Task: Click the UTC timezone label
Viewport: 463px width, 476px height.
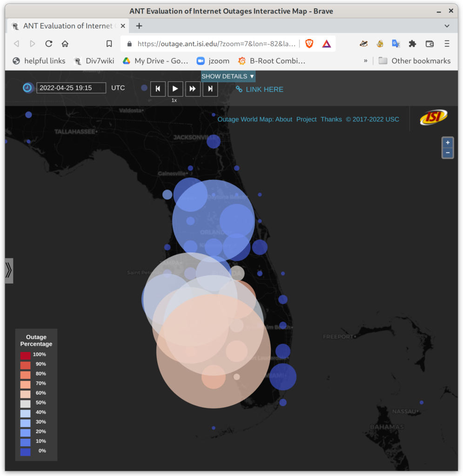Action: click(x=118, y=88)
